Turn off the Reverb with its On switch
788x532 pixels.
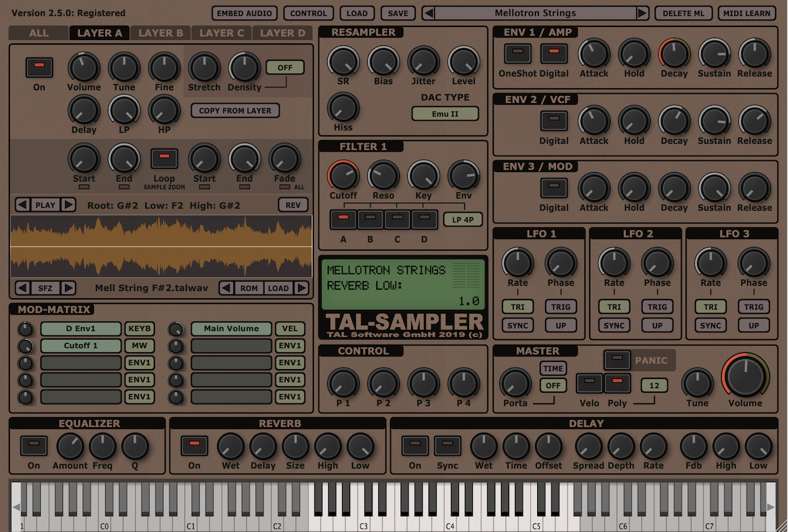click(x=194, y=445)
